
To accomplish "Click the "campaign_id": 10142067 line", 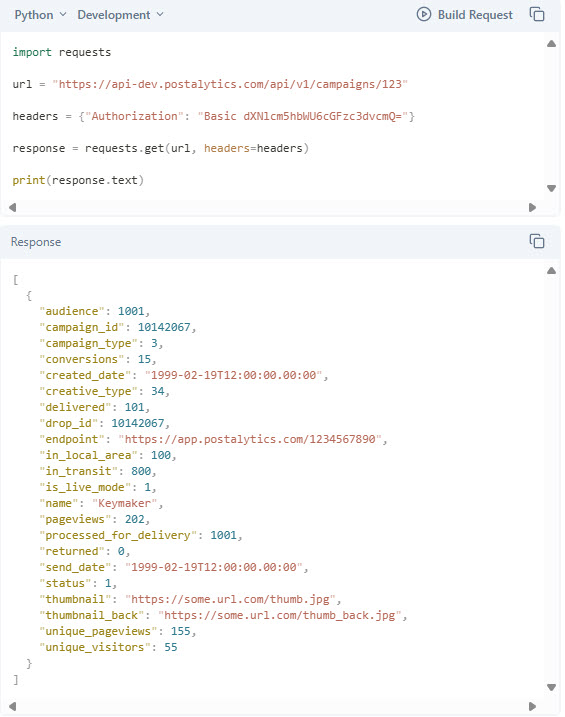I will [117, 327].
